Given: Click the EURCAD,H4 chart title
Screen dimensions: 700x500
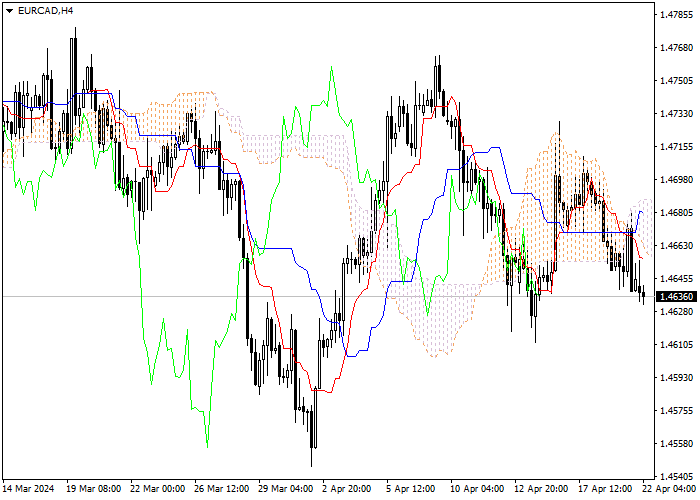Looking at the screenshot, I should coord(46,11).
